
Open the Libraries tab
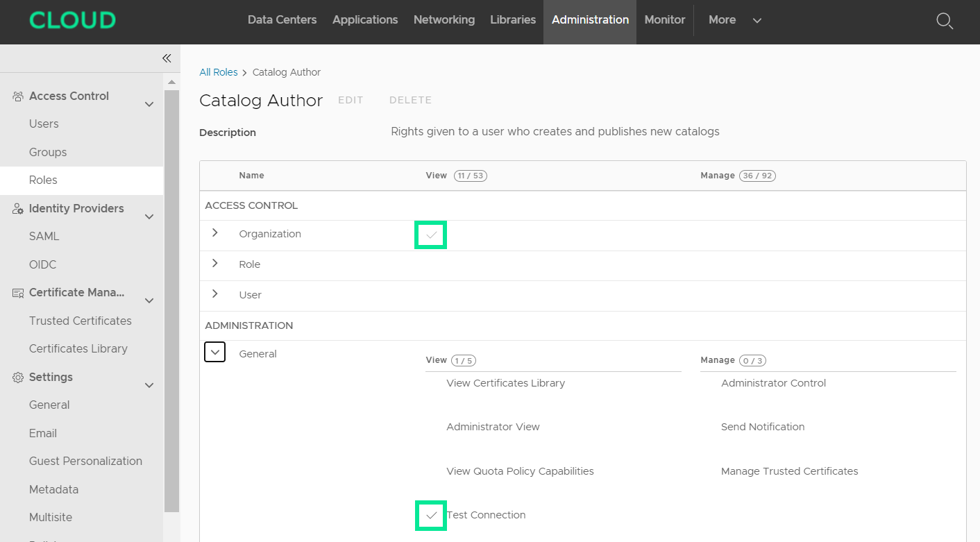click(x=513, y=20)
